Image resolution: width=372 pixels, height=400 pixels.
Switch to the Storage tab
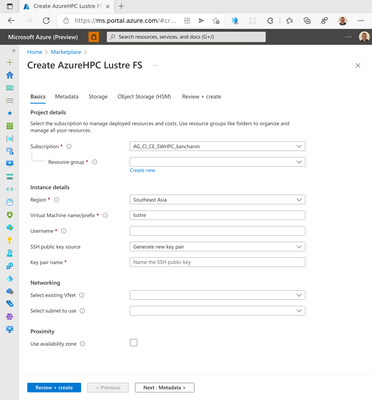(x=98, y=97)
